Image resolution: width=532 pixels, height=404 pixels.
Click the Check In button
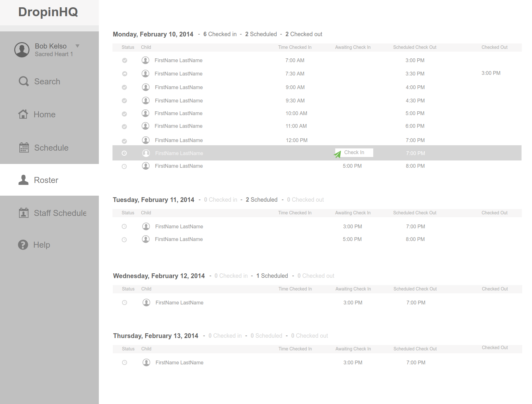(354, 153)
